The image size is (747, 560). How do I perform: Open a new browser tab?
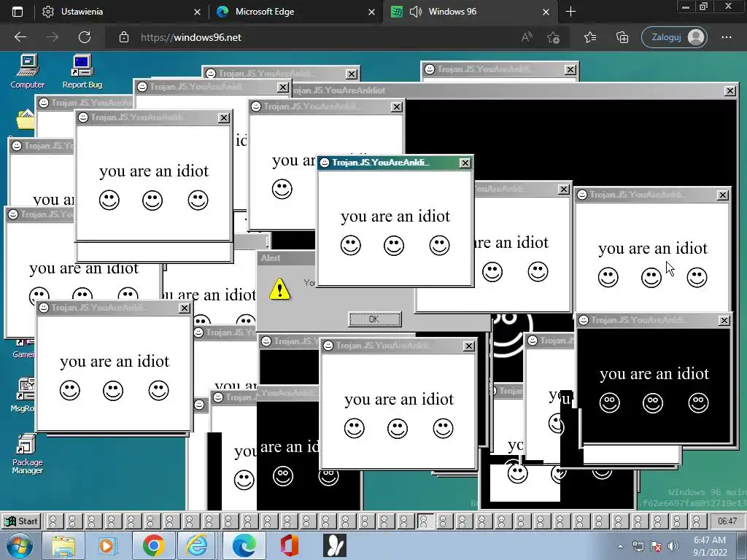pyautogui.click(x=570, y=12)
